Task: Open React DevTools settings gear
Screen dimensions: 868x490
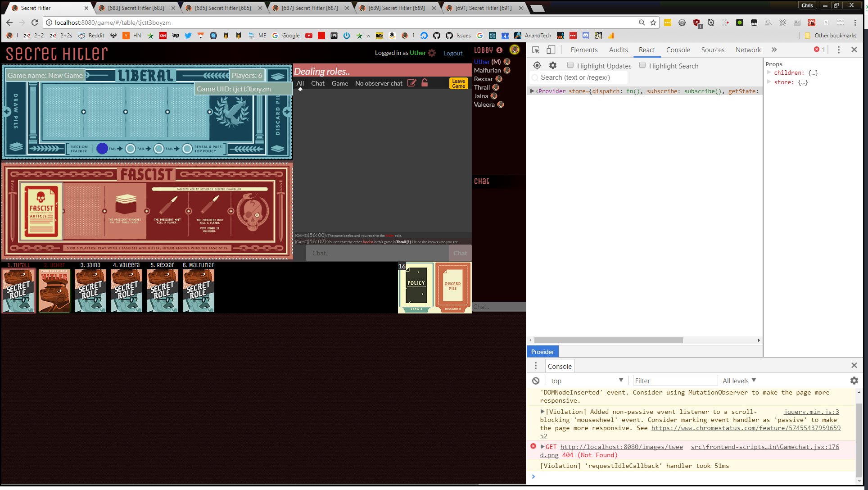Action: pos(553,66)
